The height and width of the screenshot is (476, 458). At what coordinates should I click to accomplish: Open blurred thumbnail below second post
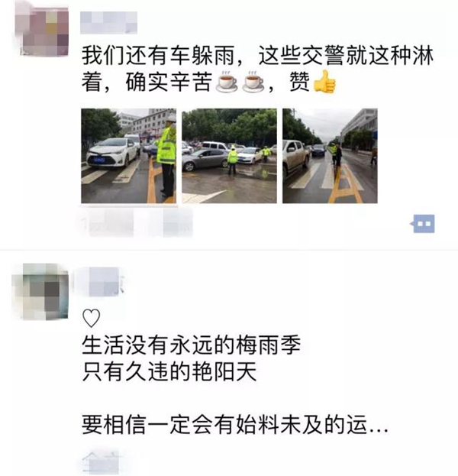[x=101, y=462]
